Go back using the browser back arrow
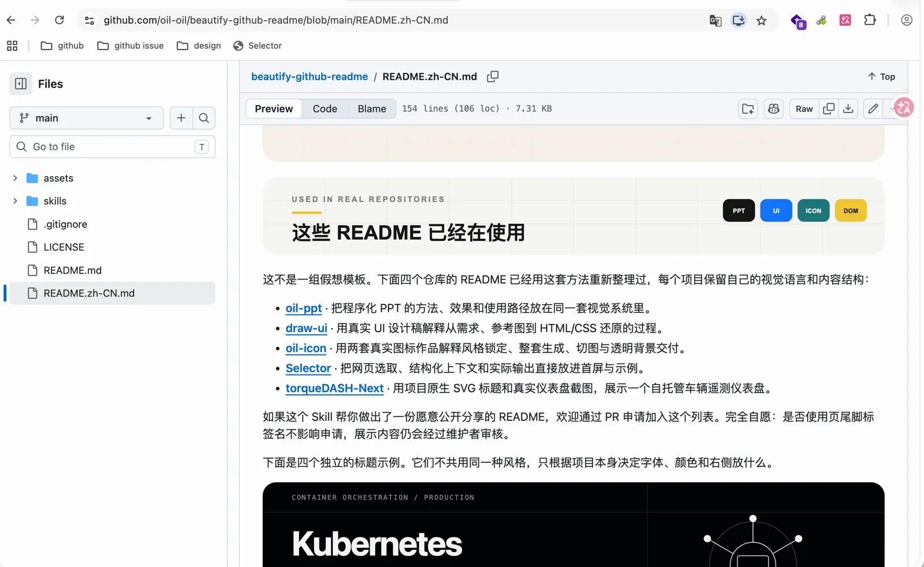This screenshot has width=924, height=567. pos(11,20)
